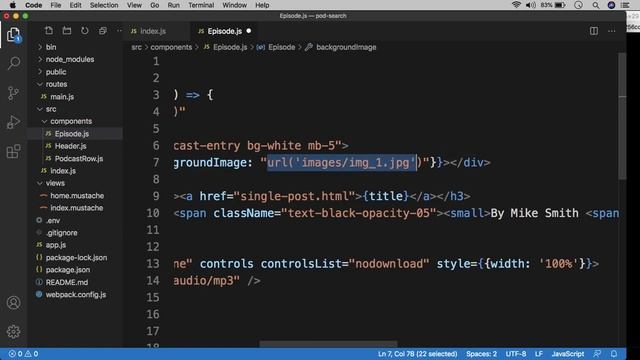The height and width of the screenshot is (360, 640).
Task: Open the Selection menu
Action: click(x=104, y=5)
